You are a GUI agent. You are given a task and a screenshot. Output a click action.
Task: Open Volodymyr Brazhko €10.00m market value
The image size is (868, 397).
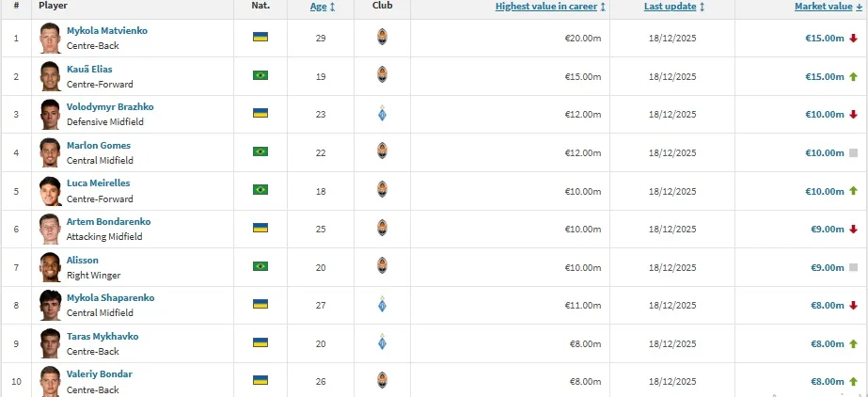click(x=824, y=114)
